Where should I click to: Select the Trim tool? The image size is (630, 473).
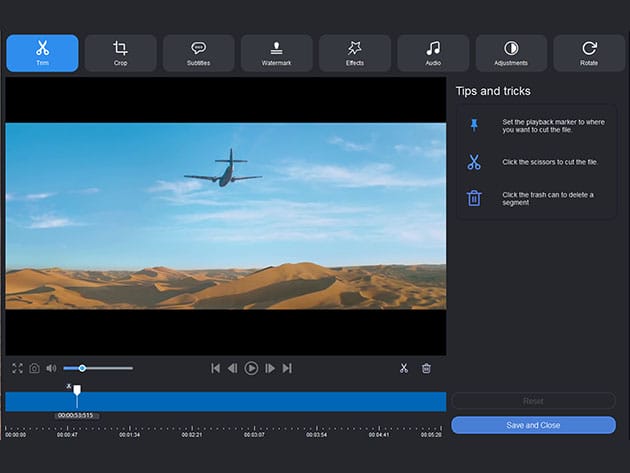pyautogui.click(x=42, y=53)
